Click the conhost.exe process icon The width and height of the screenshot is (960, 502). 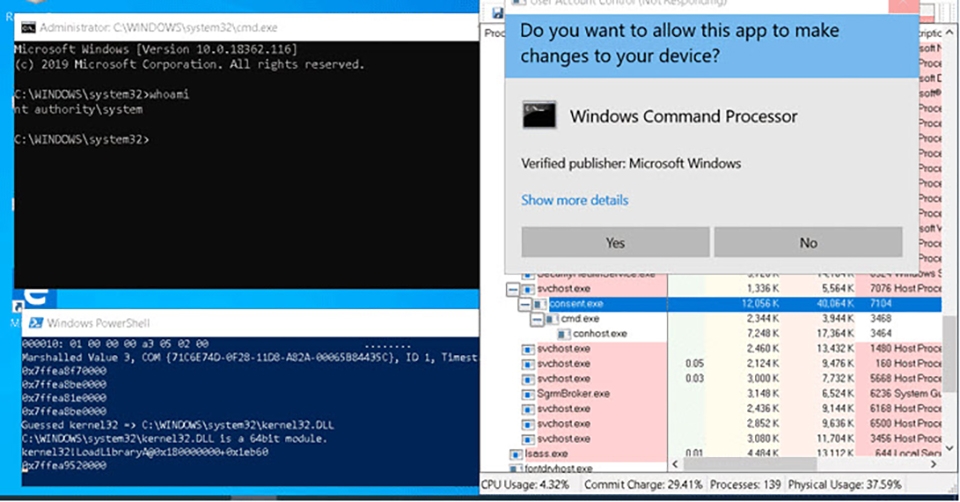click(564, 334)
